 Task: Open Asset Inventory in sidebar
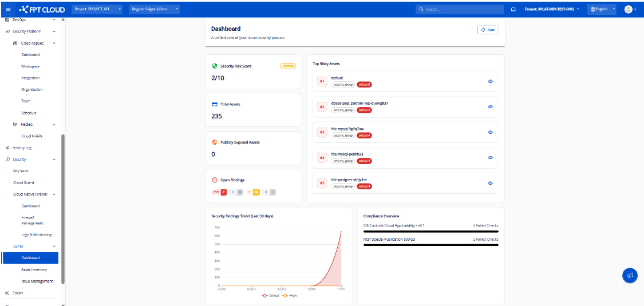tap(34, 269)
